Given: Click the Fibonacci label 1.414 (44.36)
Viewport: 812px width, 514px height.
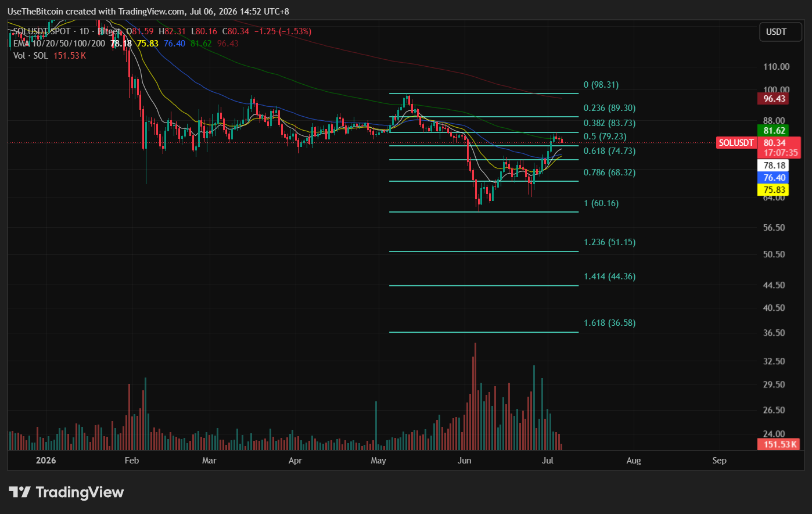Looking at the screenshot, I should [x=609, y=276].
